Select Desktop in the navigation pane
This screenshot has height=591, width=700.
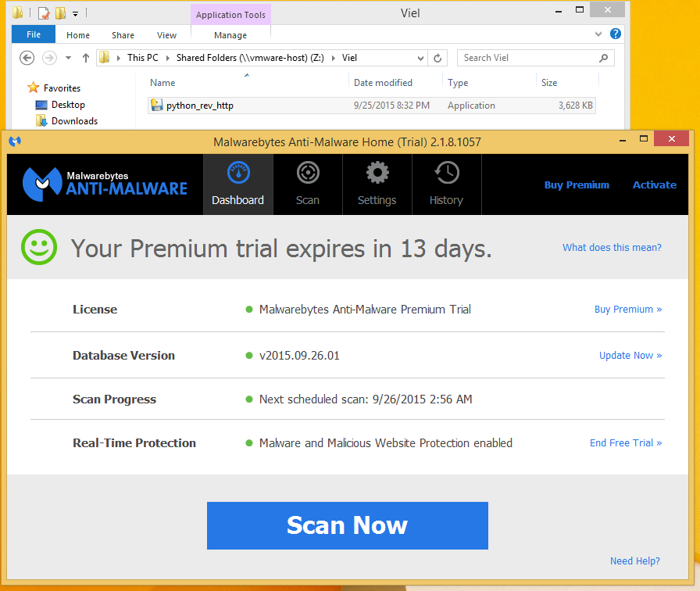pyautogui.click(x=68, y=105)
